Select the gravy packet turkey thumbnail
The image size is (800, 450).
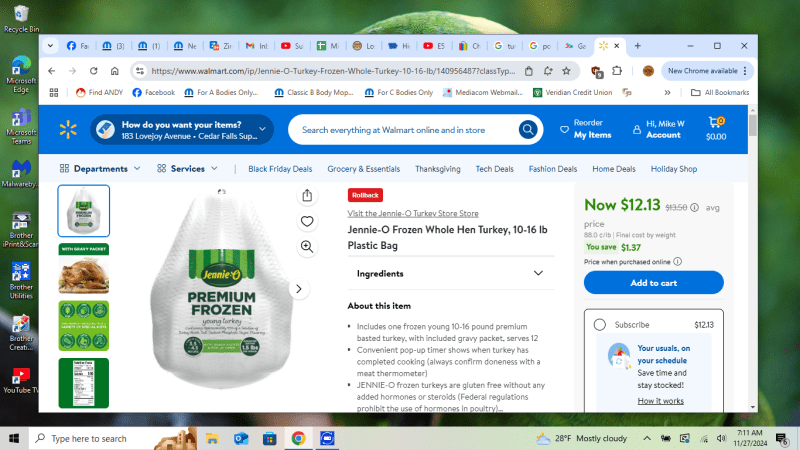pos(84,268)
